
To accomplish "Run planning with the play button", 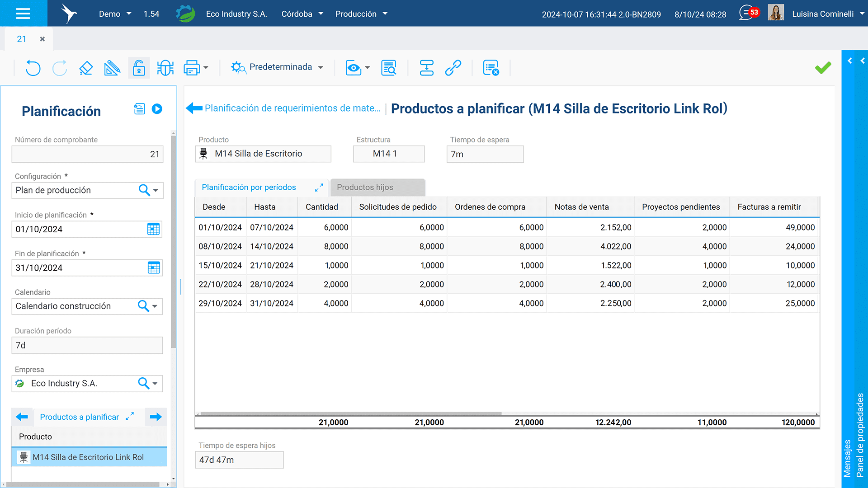I will (157, 109).
